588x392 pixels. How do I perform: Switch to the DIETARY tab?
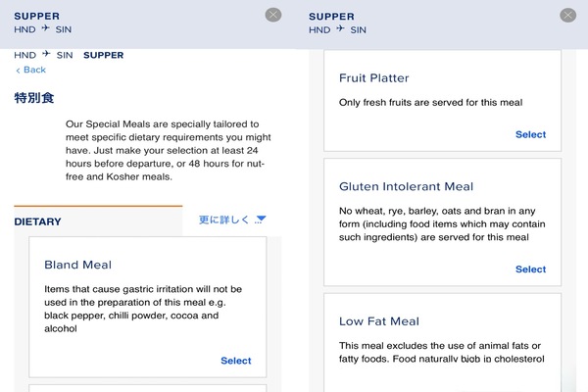[x=37, y=221]
